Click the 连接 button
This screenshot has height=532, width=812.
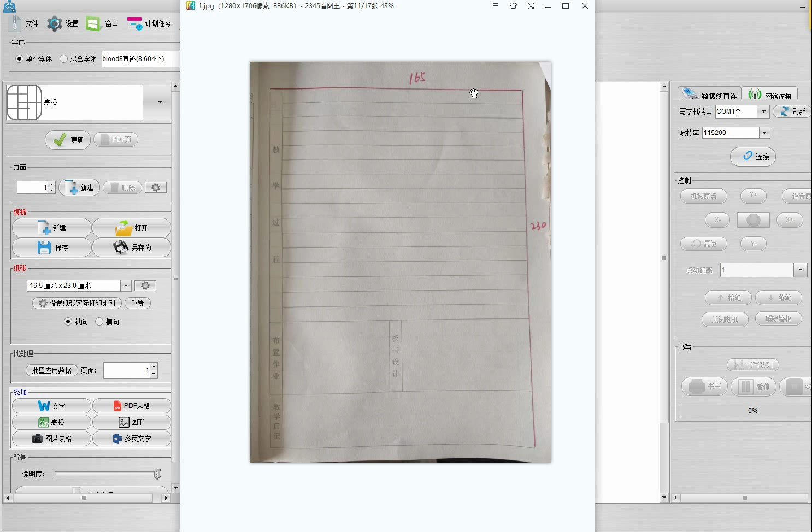point(753,157)
